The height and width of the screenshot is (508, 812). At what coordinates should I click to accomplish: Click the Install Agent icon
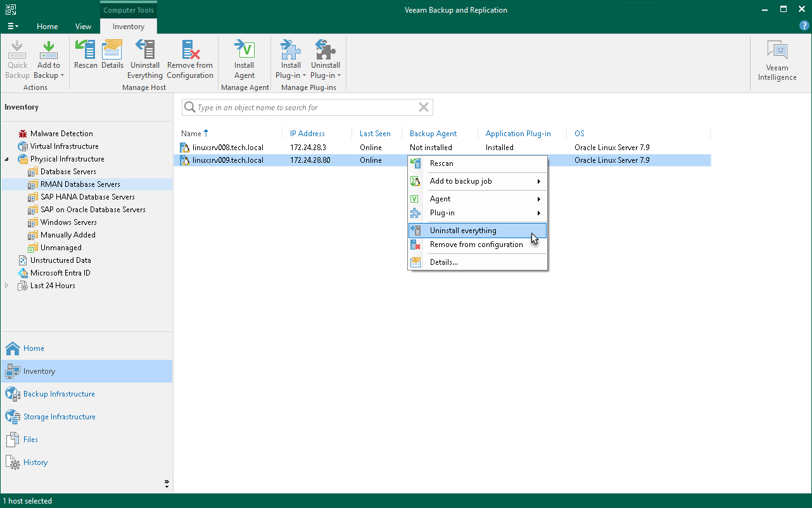tap(244, 57)
